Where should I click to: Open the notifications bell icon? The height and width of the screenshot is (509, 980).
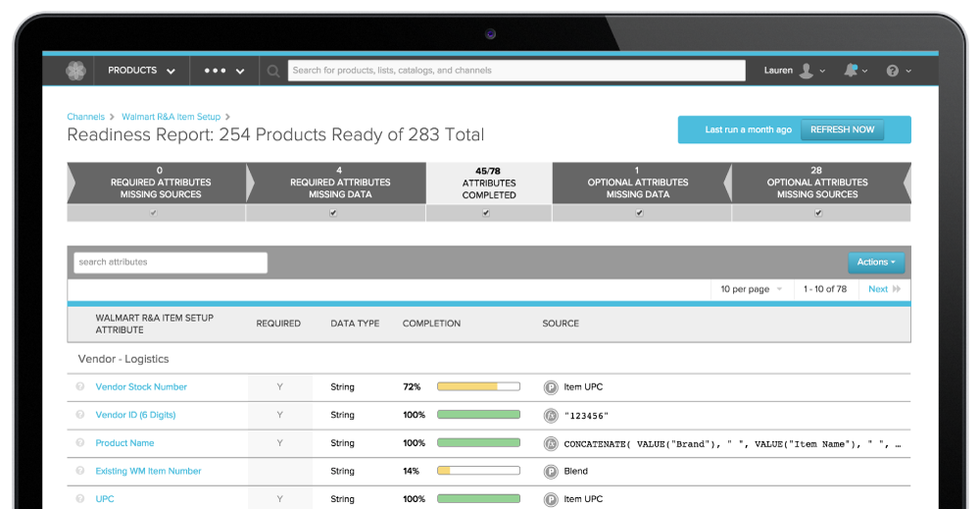coord(851,71)
